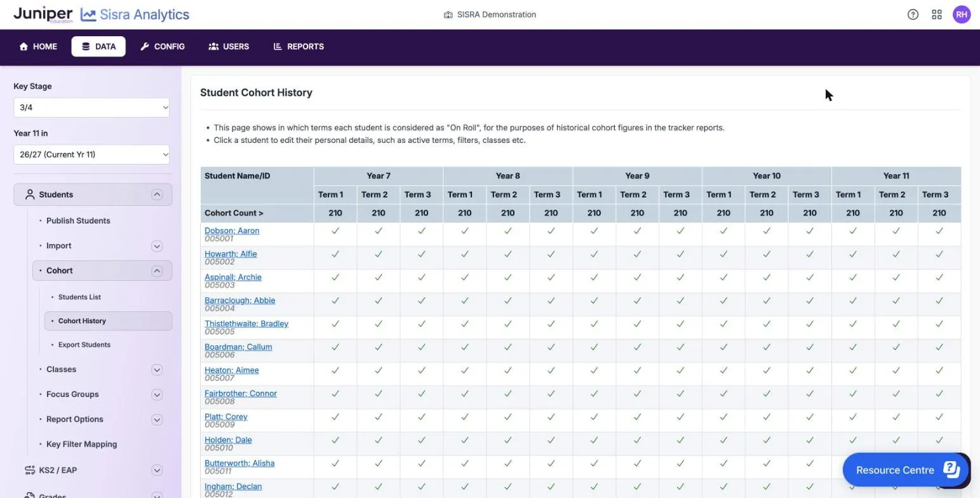The width and height of the screenshot is (980, 498).
Task: Expand the Report Options chevron
Action: 157,419
